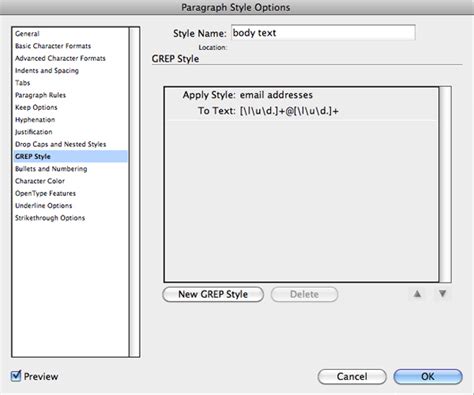Open Strikethrough Options category
Image resolution: width=474 pixels, height=395 pixels.
pyautogui.click(x=50, y=218)
